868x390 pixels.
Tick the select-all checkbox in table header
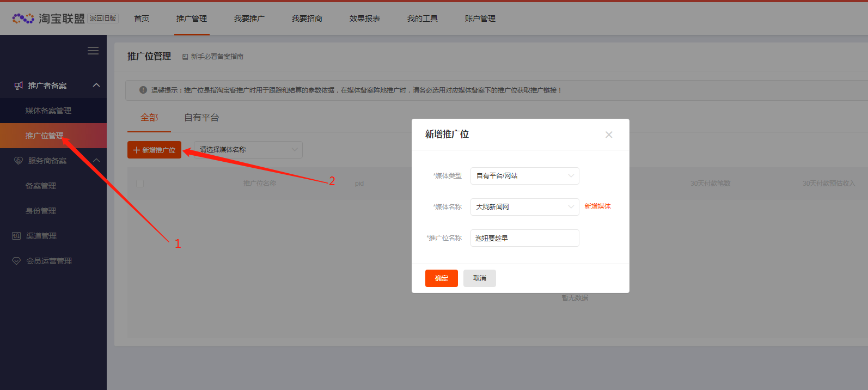[x=140, y=184]
